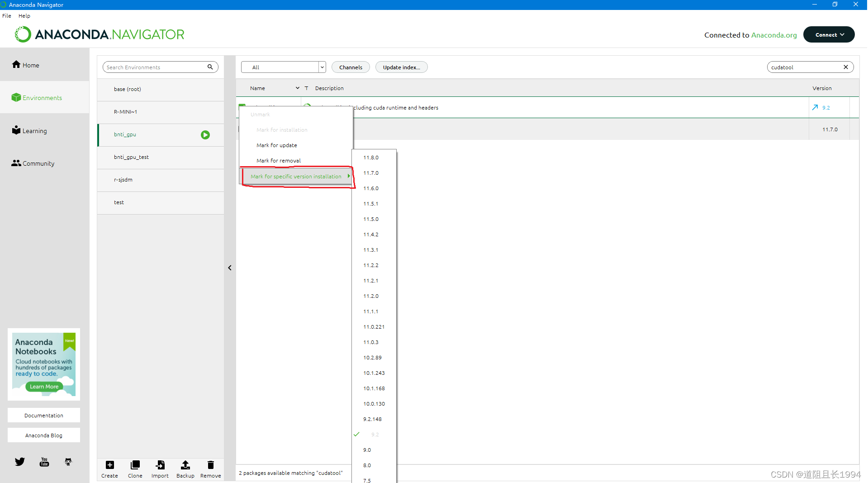The height and width of the screenshot is (483, 868).
Task: Select version 11.4.2
Action: (x=374, y=234)
